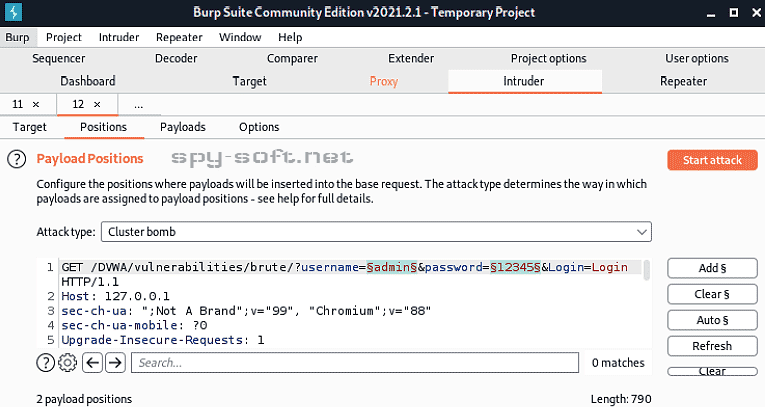Click the Auto § button
Viewport: 765px width, 407px height.
[712, 320]
